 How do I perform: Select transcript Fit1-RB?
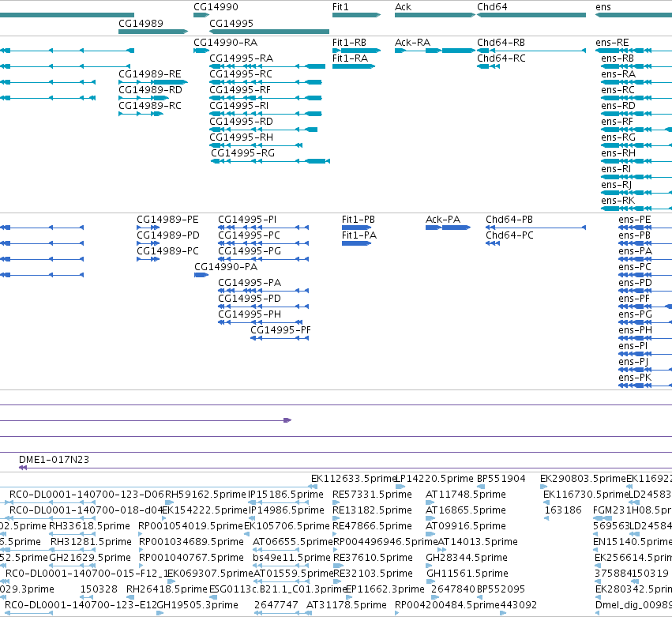349,43
